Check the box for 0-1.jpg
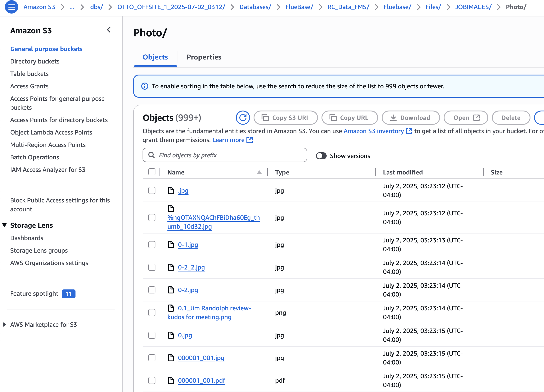The height and width of the screenshot is (392, 544). point(152,245)
